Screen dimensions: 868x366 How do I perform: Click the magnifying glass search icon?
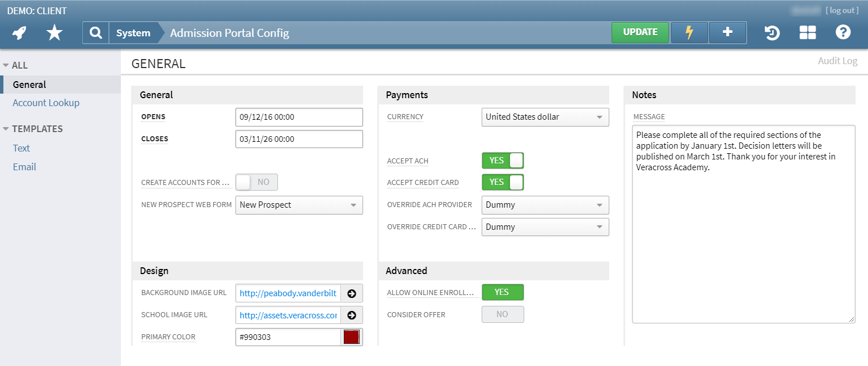click(x=96, y=33)
